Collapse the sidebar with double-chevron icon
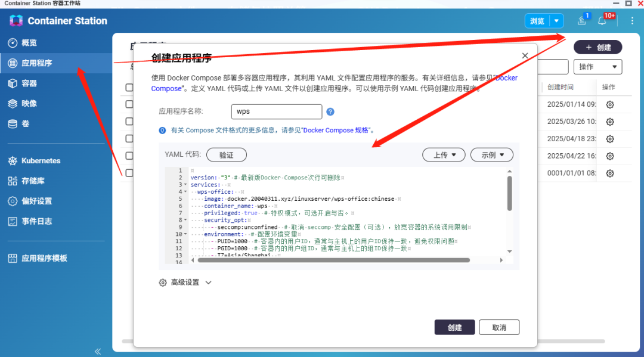This screenshot has width=644, height=357. (x=98, y=351)
